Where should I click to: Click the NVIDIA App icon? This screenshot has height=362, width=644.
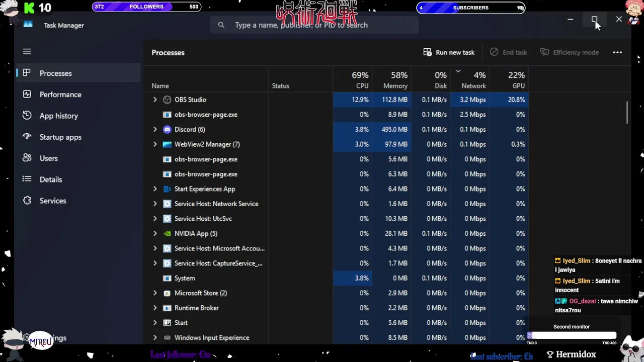pyautogui.click(x=167, y=233)
